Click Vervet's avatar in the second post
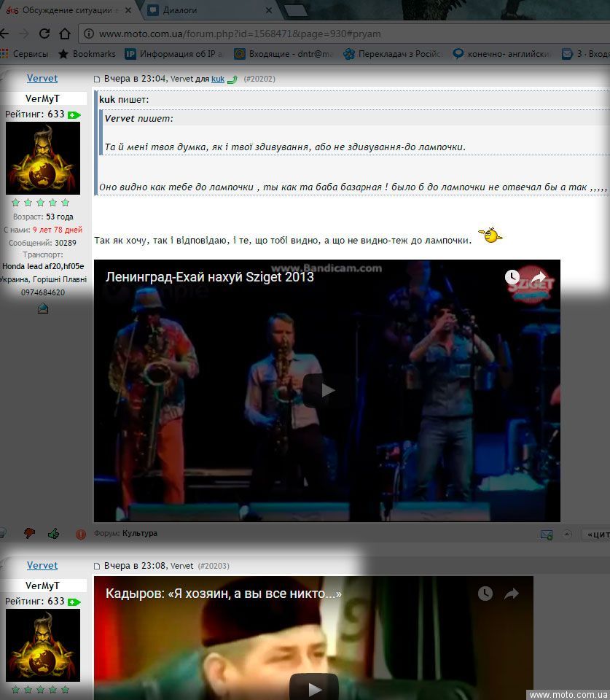This screenshot has width=610, height=700. [x=43, y=645]
